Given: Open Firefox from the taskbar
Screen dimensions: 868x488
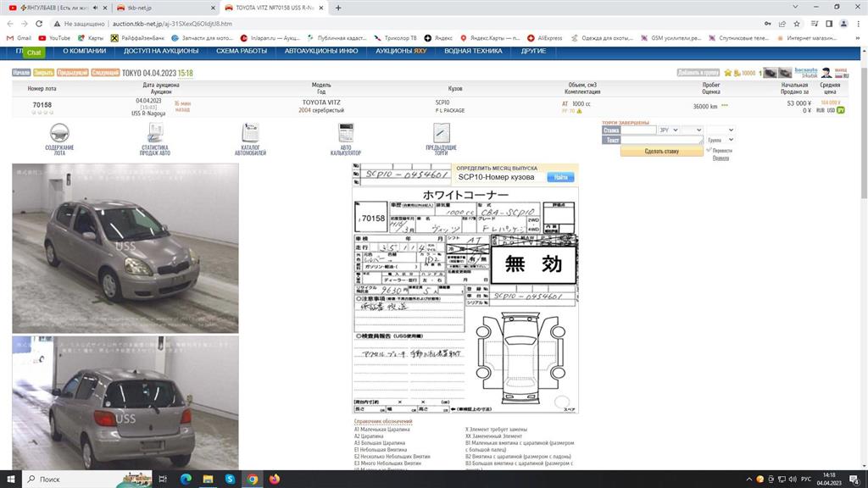Looking at the screenshot, I should (x=275, y=480).
